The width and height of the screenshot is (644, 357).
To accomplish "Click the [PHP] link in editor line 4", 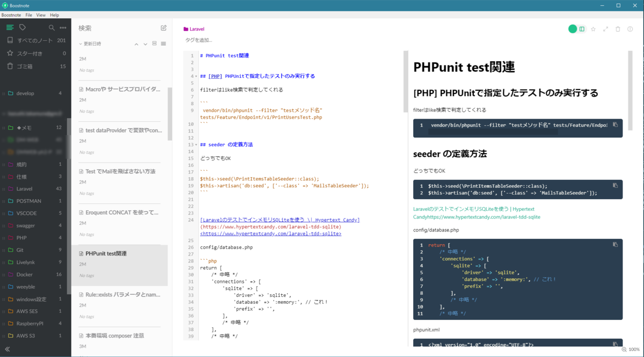I will pos(215,76).
